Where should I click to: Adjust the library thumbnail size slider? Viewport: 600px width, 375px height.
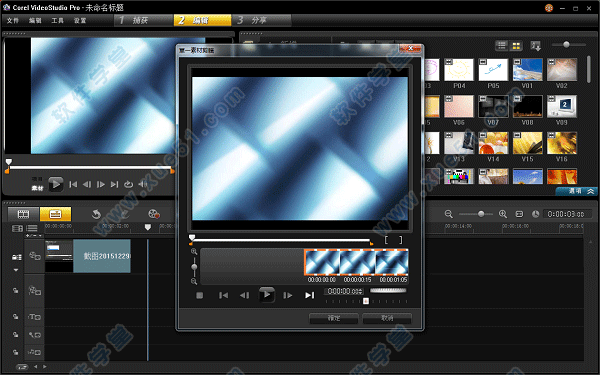point(566,45)
